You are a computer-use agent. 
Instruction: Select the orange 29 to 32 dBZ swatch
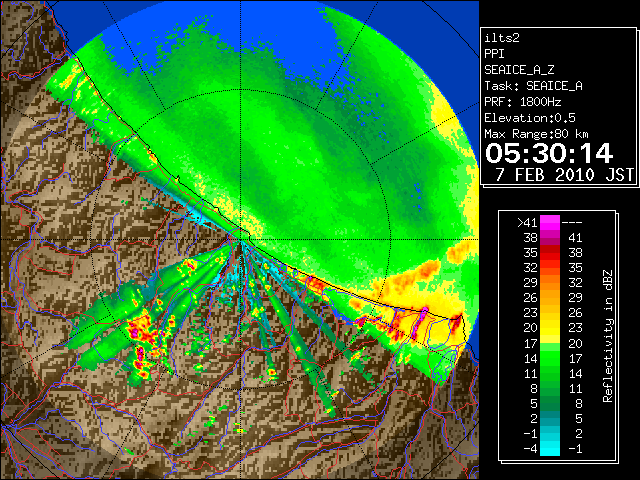pyautogui.click(x=550, y=282)
